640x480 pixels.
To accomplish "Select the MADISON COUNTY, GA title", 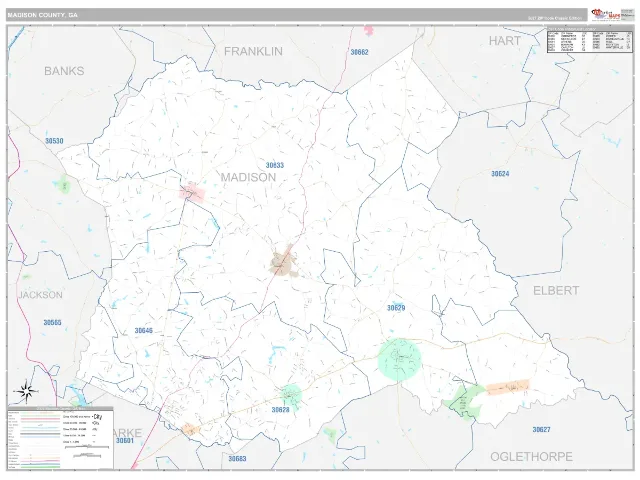I will [x=42, y=15].
